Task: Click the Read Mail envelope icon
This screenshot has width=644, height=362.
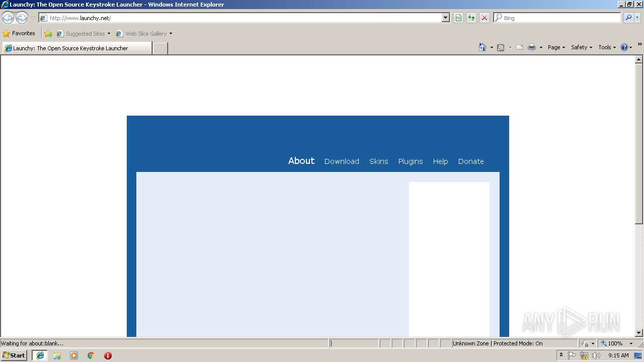Action: (520, 47)
